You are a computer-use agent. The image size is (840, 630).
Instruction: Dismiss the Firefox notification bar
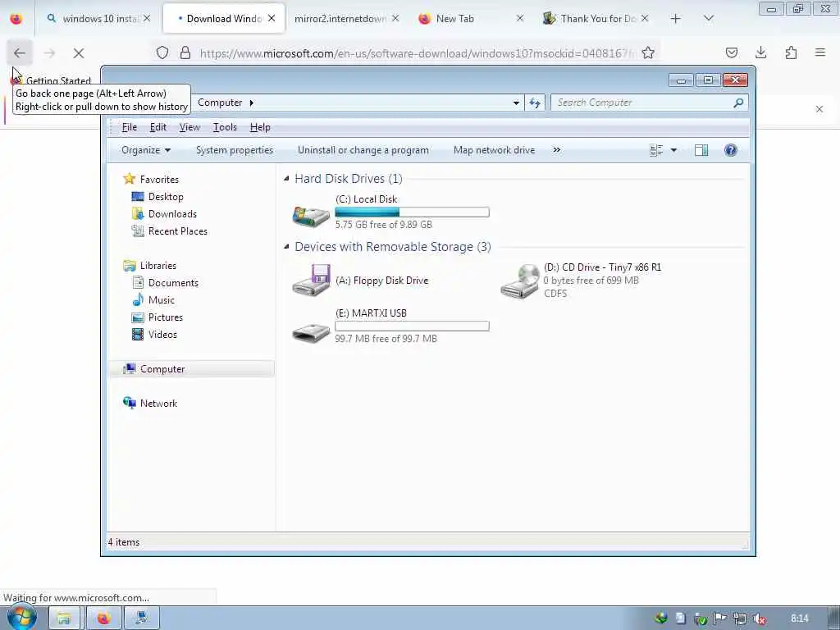[819, 109]
